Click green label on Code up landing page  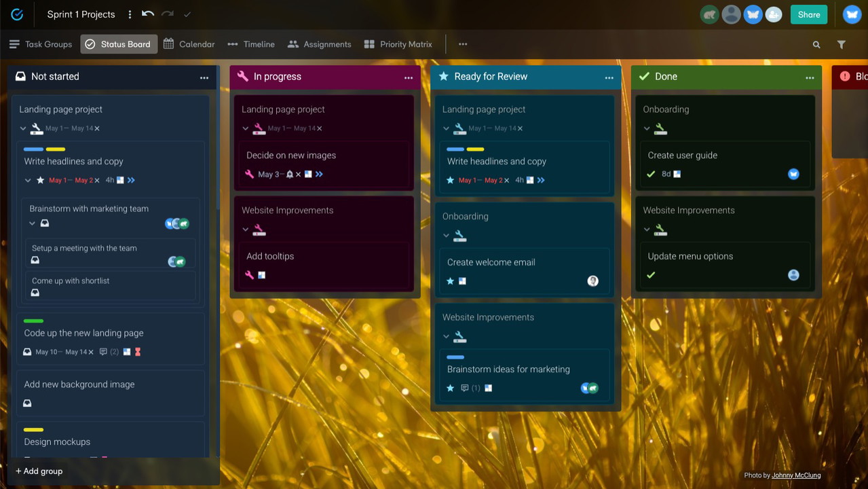point(33,321)
